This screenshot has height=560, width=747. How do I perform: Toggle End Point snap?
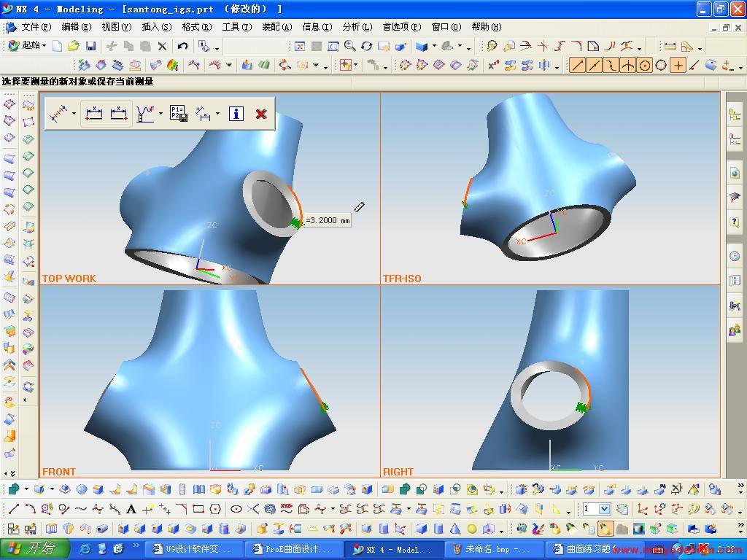tap(577, 65)
